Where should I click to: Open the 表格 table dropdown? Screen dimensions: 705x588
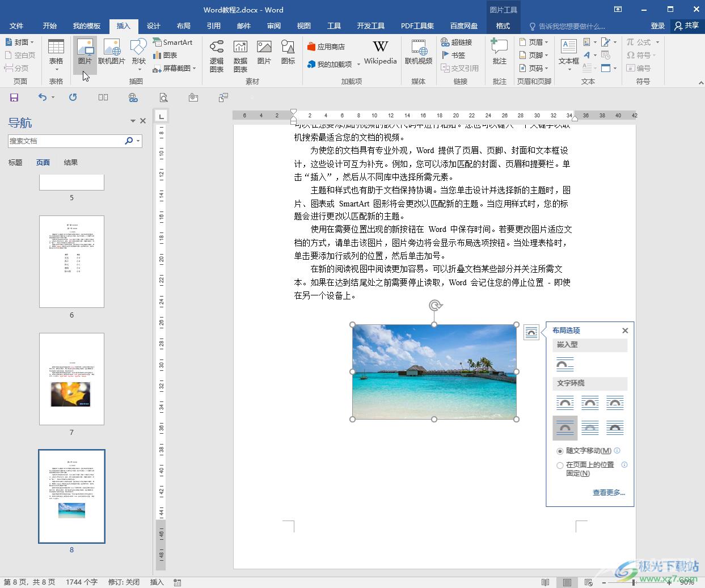pos(56,54)
